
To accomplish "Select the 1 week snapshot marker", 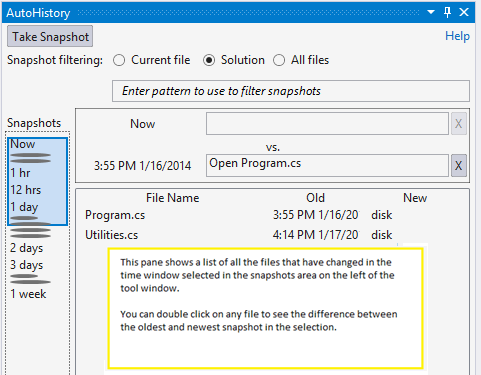I will (28, 294).
